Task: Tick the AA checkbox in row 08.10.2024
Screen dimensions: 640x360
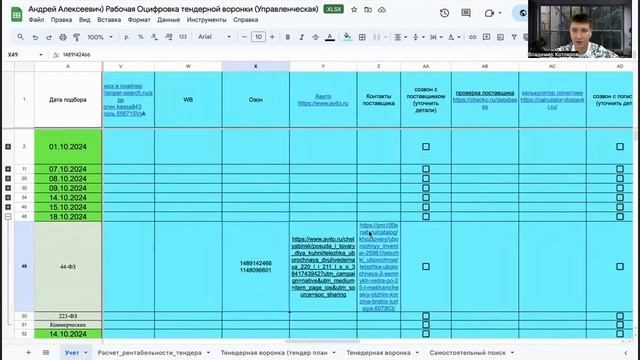Action: (426, 178)
